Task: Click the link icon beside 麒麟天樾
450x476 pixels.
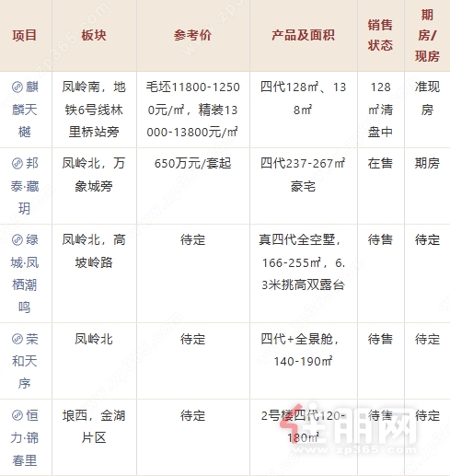Action: coord(17,87)
